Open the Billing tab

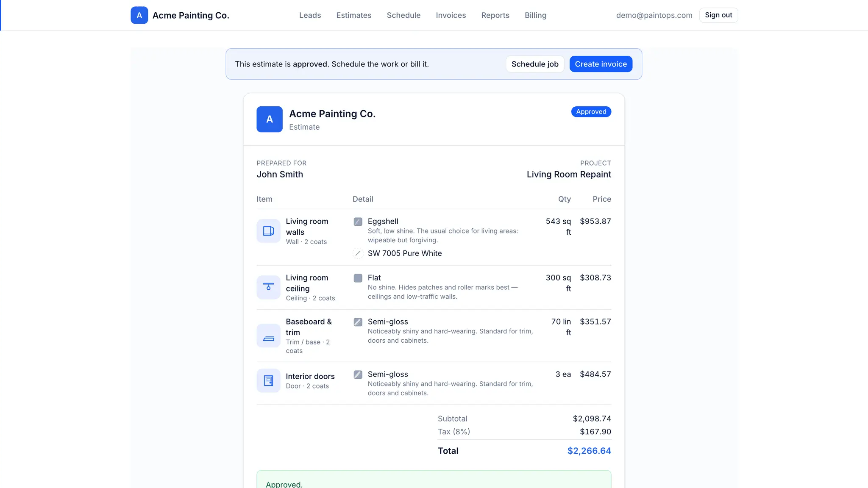[x=535, y=15]
